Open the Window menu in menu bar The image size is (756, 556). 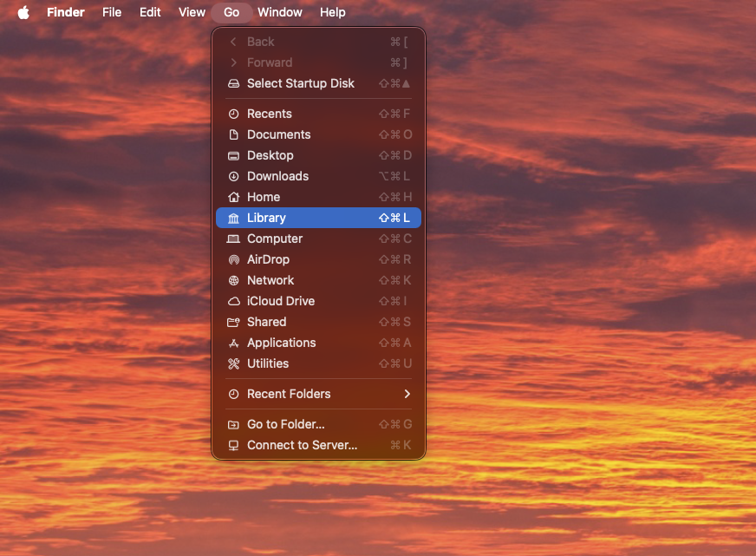coord(280,12)
